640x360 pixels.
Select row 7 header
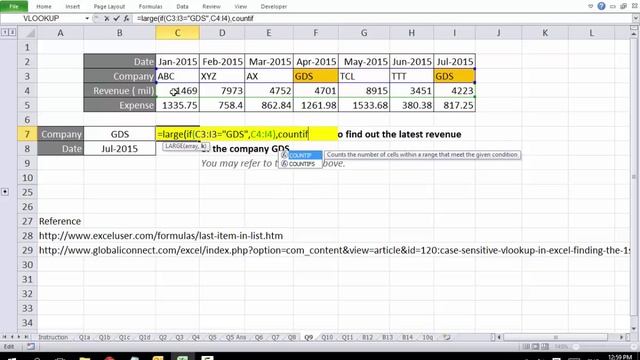(x=27, y=134)
